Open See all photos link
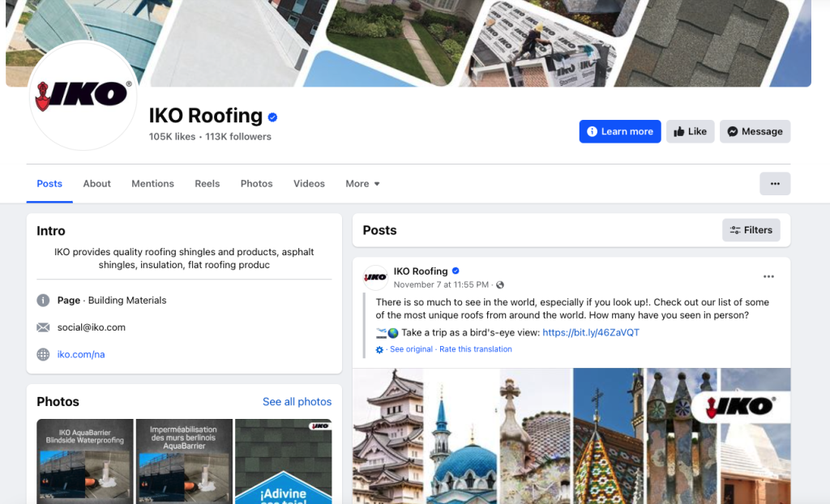 click(297, 401)
